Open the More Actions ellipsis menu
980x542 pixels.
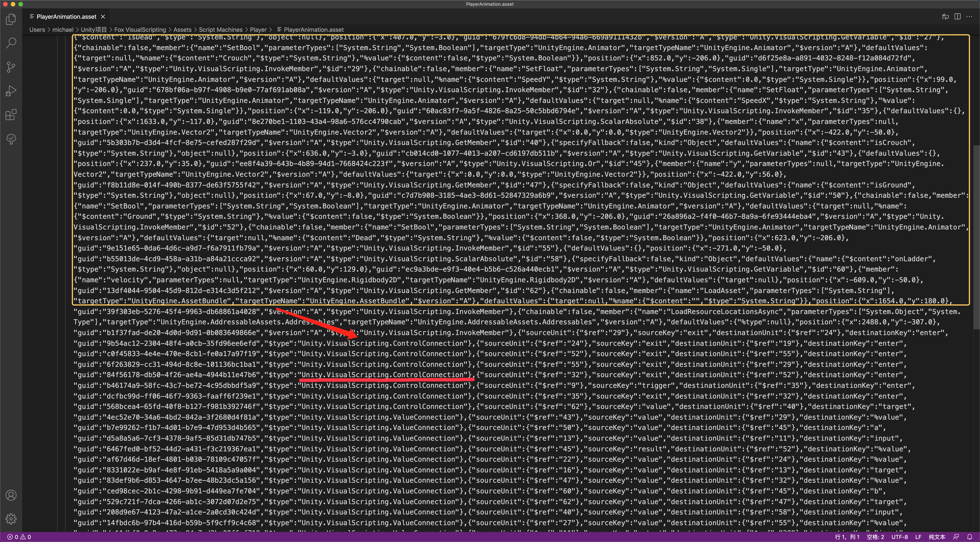pyautogui.click(x=969, y=16)
